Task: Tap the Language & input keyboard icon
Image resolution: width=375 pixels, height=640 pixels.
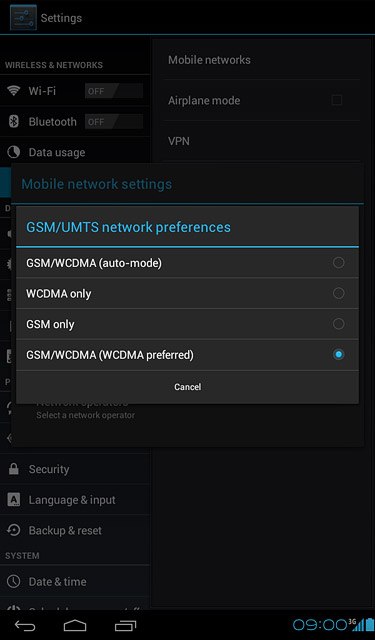Action: (13, 500)
